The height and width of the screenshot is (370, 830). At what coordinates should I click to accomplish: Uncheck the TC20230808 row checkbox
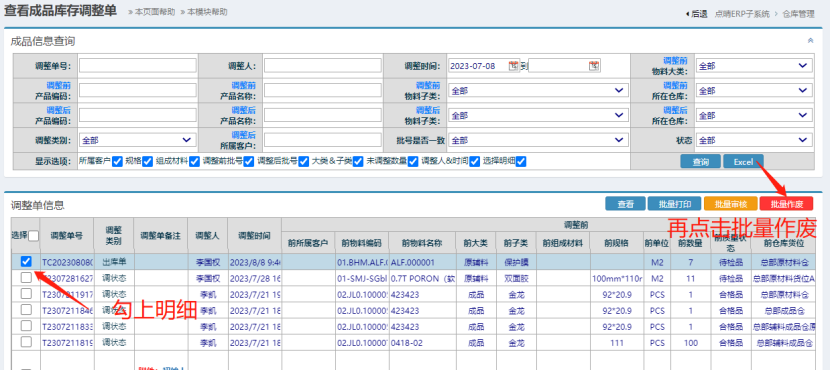click(26, 261)
